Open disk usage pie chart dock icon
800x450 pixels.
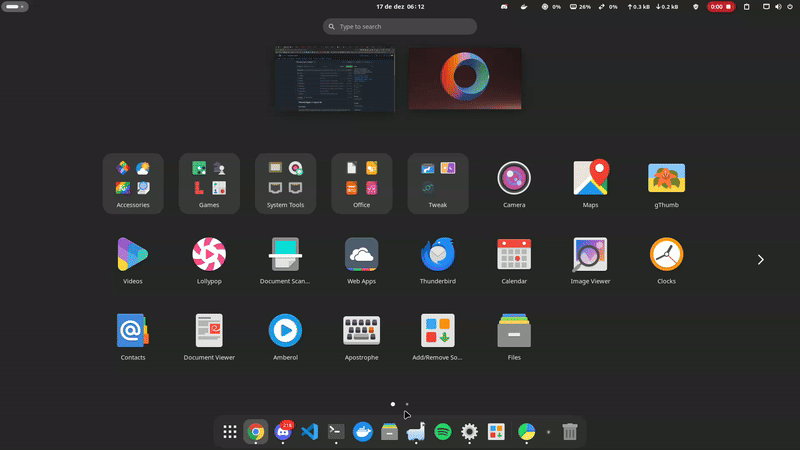[x=527, y=432]
